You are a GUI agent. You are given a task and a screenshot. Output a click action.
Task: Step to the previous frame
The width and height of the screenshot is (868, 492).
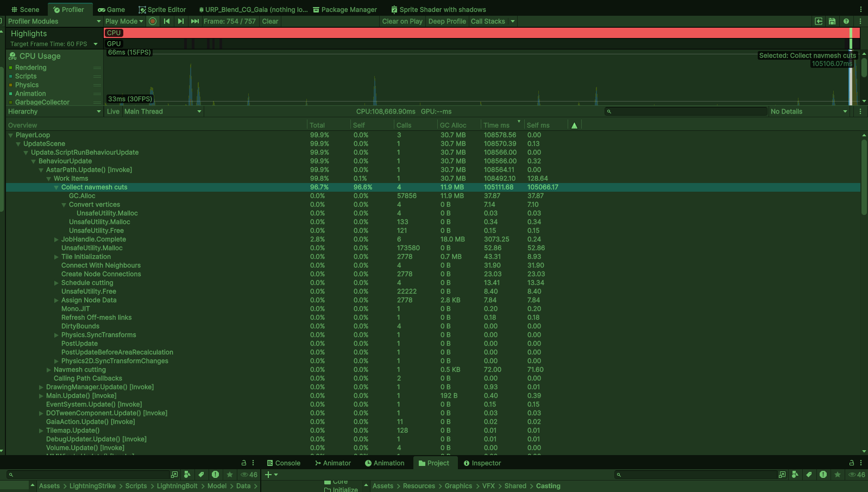(x=167, y=21)
